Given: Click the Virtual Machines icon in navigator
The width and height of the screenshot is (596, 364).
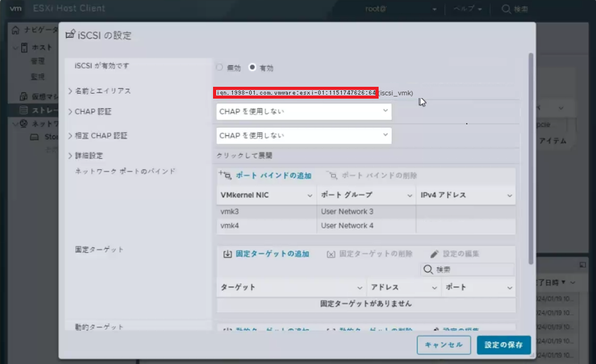Looking at the screenshot, I should tap(23, 97).
